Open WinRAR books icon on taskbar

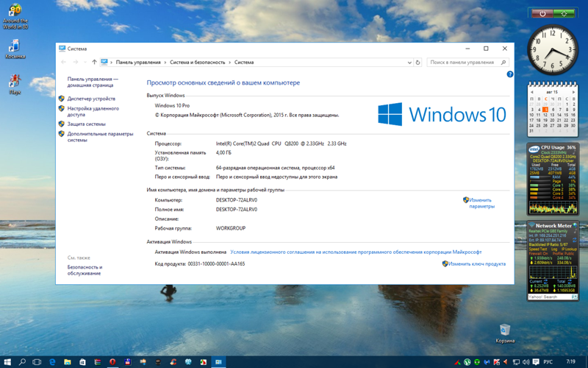pyautogui.click(x=98, y=362)
